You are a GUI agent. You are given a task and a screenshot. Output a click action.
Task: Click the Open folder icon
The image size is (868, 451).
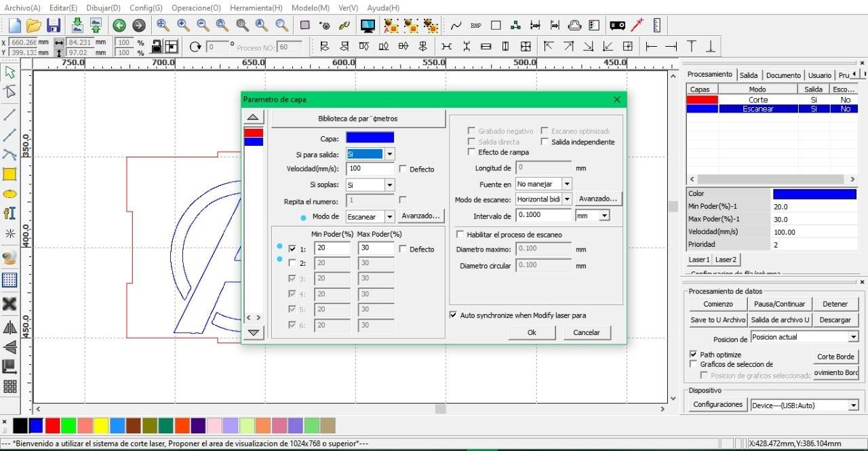pos(34,26)
